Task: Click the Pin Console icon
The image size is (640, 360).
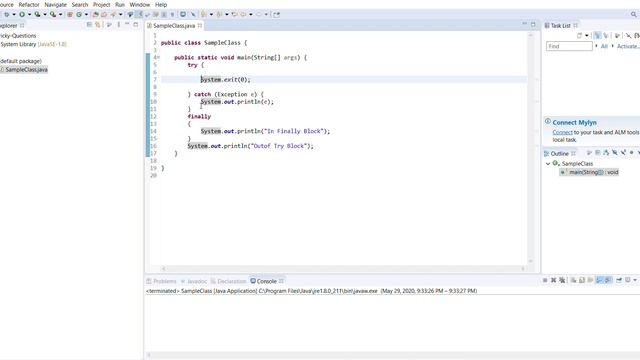Action: coord(619,280)
